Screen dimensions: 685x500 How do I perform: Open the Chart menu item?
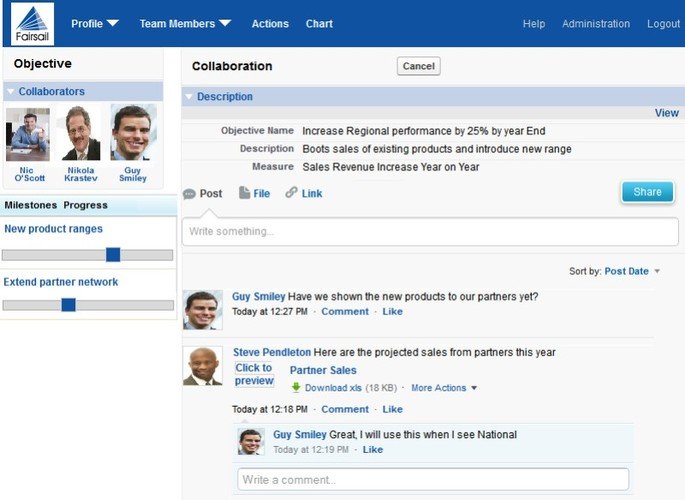click(x=319, y=24)
